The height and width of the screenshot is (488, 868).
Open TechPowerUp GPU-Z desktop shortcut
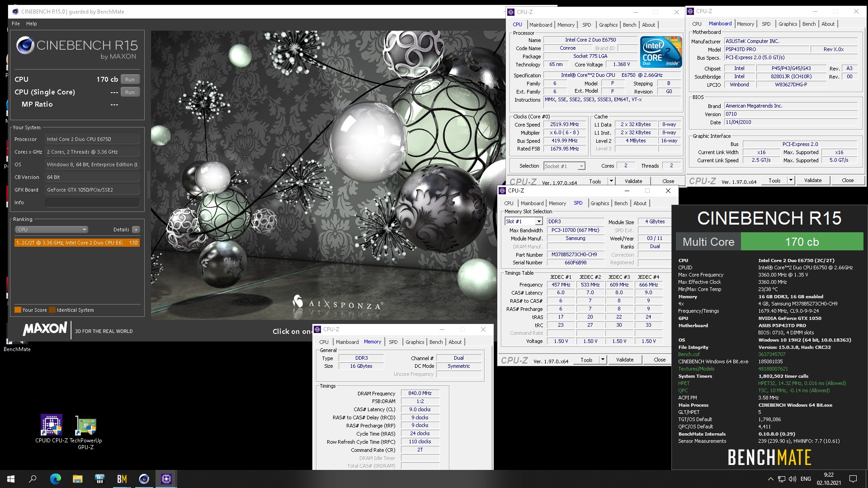coord(85,432)
